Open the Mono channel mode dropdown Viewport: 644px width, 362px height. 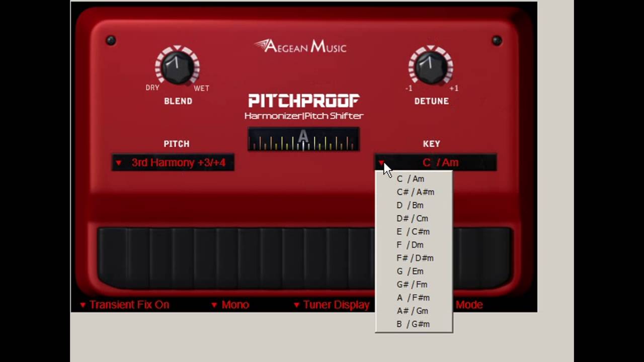[x=230, y=305]
